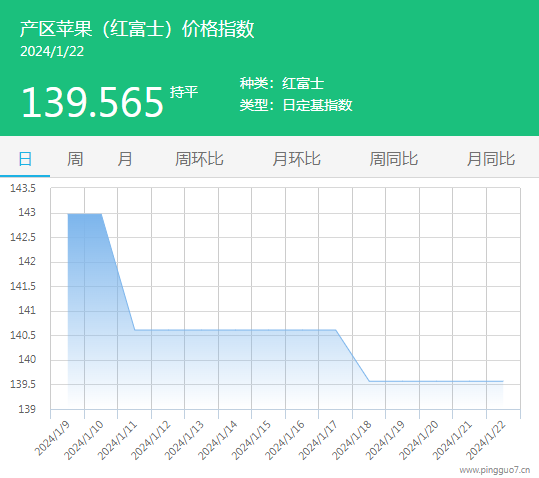Screen dimensions: 539x478
Task: Select the 日 daily tab
Action: tap(25, 159)
